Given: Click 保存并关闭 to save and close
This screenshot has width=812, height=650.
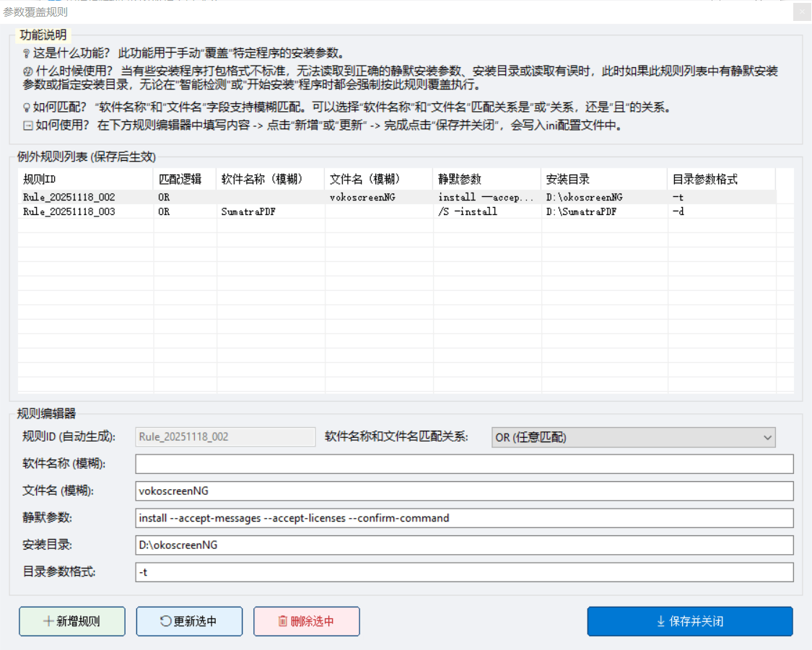Looking at the screenshot, I should (x=689, y=621).
